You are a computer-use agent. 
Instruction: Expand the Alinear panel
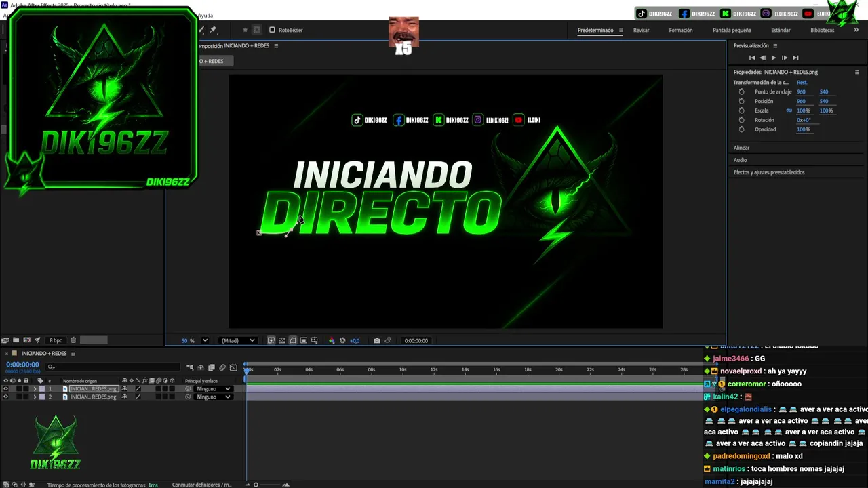(x=741, y=148)
